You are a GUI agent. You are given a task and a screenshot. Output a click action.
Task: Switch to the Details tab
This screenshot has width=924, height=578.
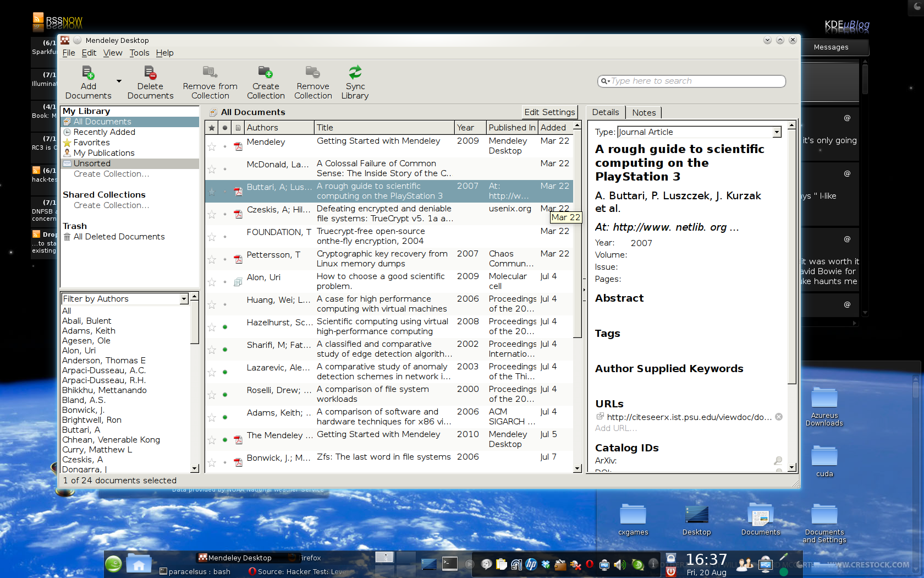pyautogui.click(x=606, y=112)
